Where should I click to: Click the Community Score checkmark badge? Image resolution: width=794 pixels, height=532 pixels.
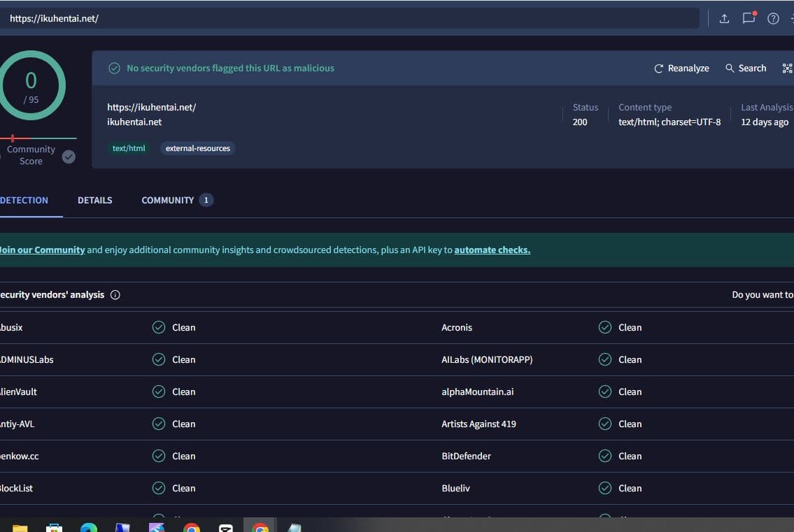pyautogui.click(x=69, y=157)
